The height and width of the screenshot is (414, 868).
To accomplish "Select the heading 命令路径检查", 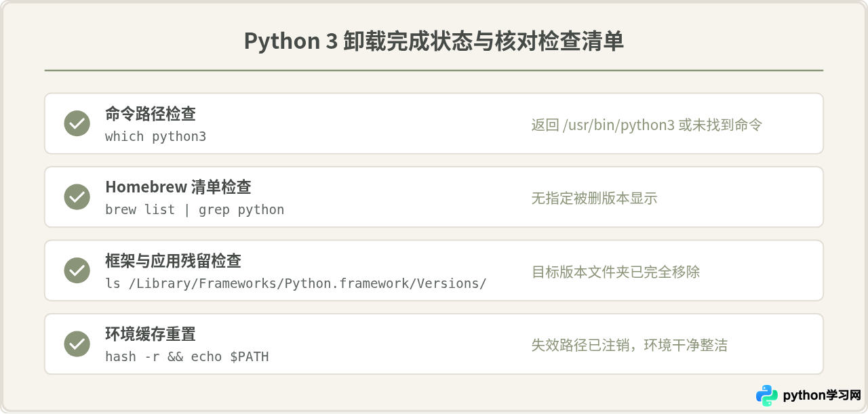I will 151,113.
